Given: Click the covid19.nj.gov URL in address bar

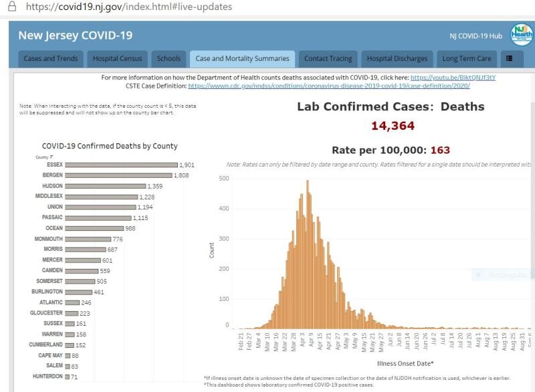Looking at the screenshot, I should [129, 7].
